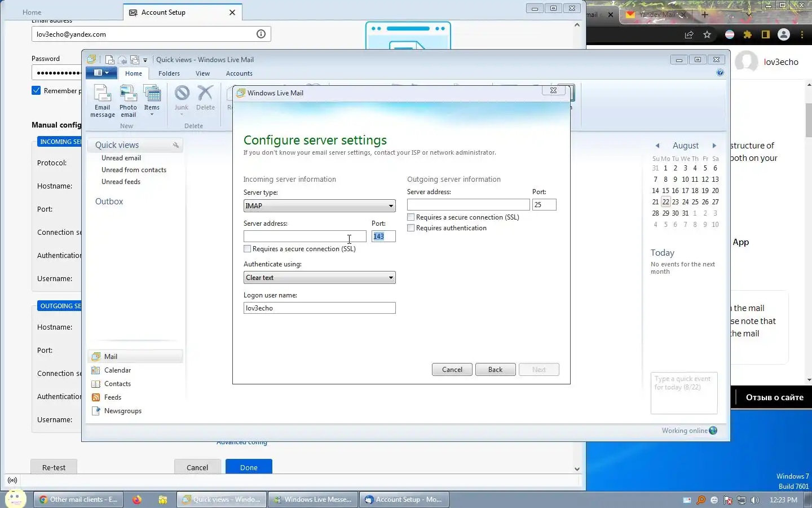Click the Chrome share page icon
The width and height of the screenshot is (812, 508).
(689, 34)
